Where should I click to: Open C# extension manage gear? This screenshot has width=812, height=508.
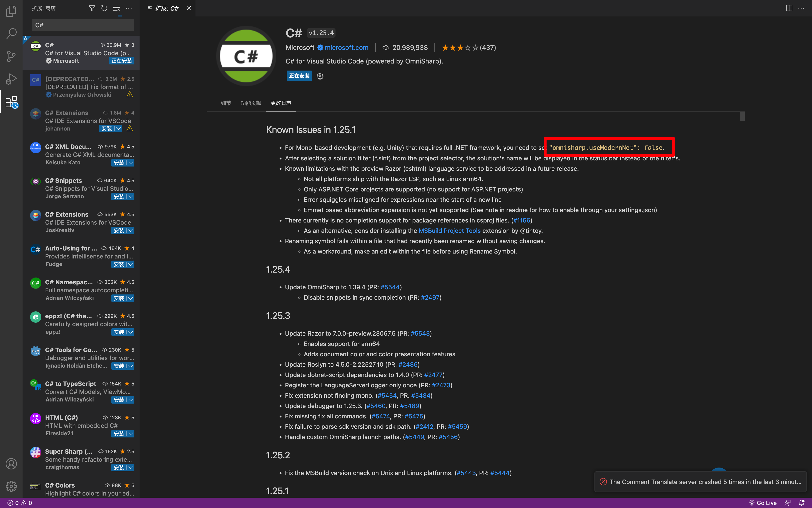pyautogui.click(x=320, y=76)
